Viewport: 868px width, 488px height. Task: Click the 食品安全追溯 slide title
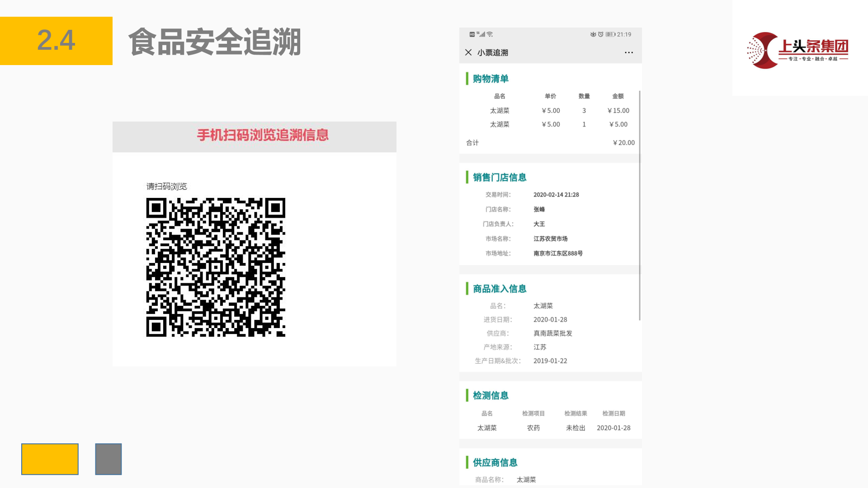[x=215, y=42]
